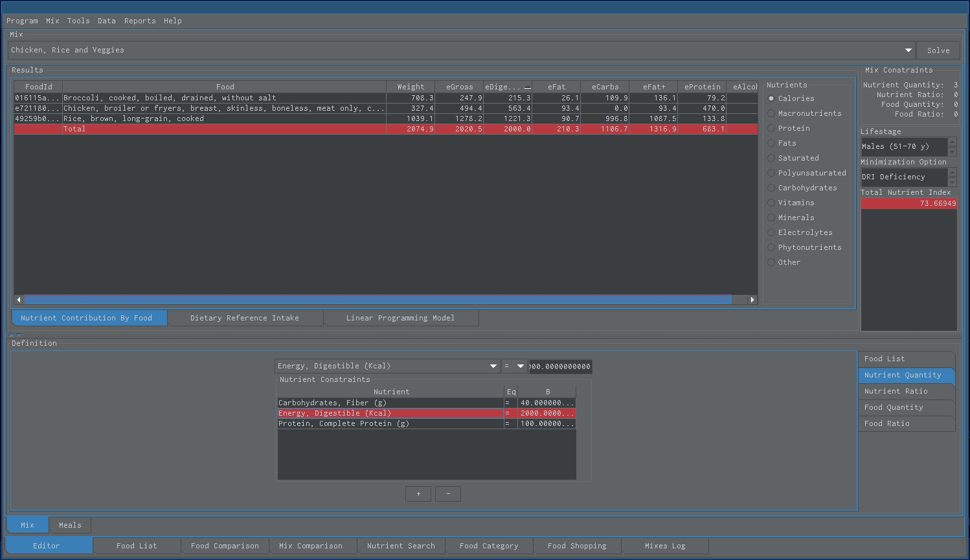Select the Protein, Complete Protein (g) constraint row

point(427,423)
